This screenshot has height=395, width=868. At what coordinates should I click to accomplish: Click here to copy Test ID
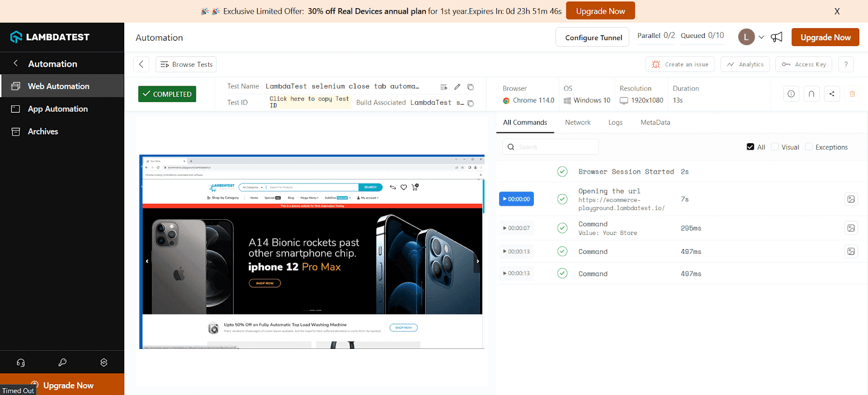tap(309, 102)
